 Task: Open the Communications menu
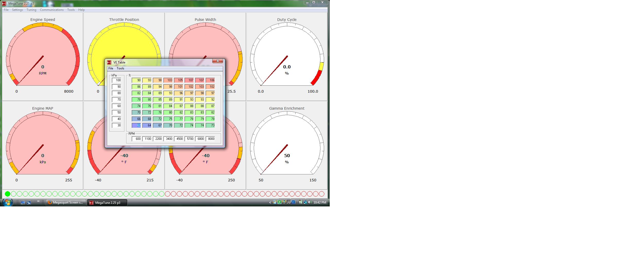click(52, 10)
